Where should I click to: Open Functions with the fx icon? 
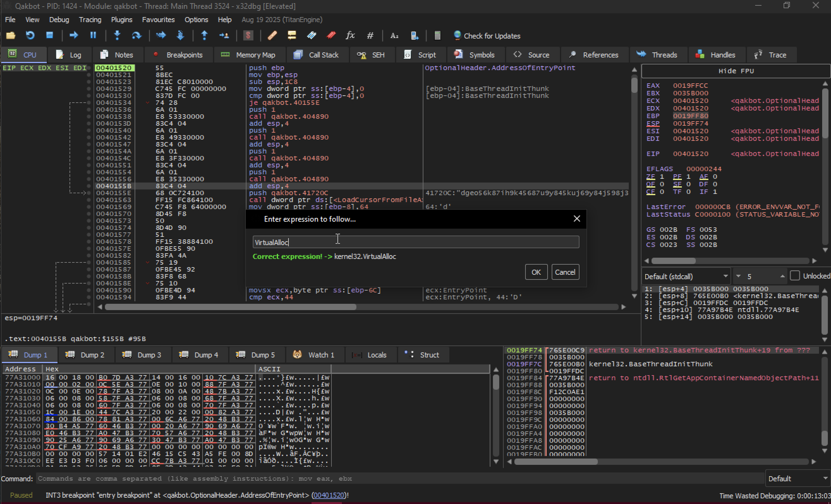(350, 35)
